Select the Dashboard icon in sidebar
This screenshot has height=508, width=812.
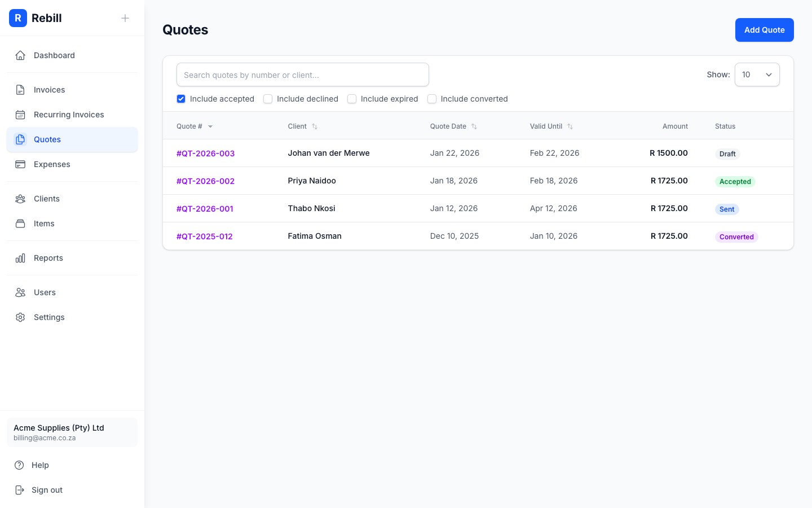[20, 55]
